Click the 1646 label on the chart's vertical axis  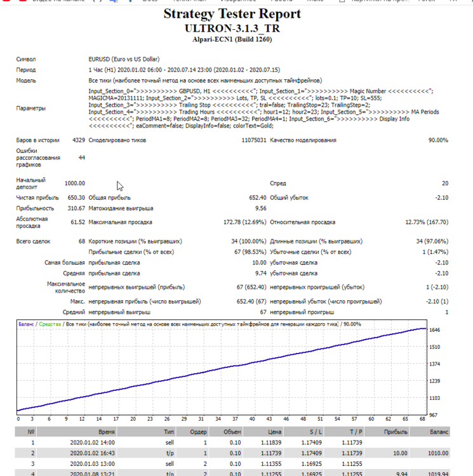click(434, 330)
